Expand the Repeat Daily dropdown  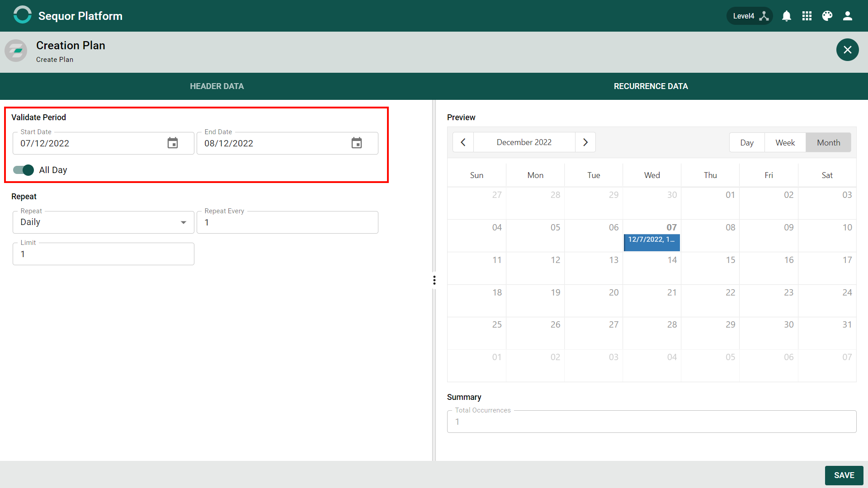(104, 222)
